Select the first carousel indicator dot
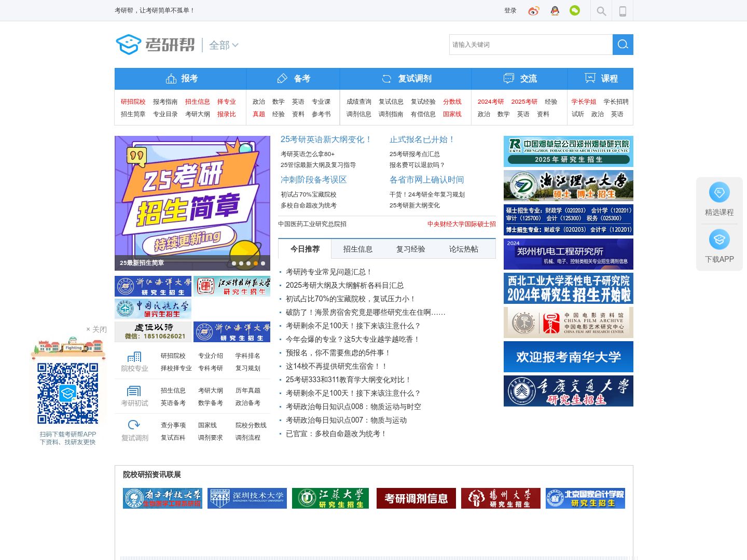 [x=234, y=263]
